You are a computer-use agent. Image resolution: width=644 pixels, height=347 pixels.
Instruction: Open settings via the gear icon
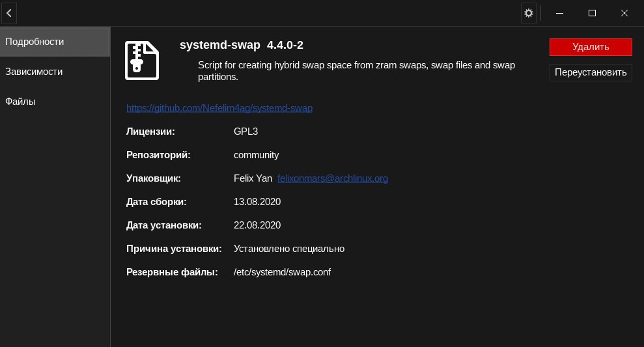pyautogui.click(x=529, y=13)
